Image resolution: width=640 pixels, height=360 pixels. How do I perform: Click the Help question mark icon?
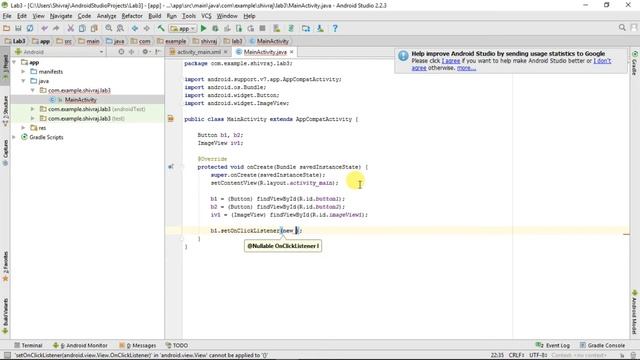pyautogui.click(x=335, y=28)
